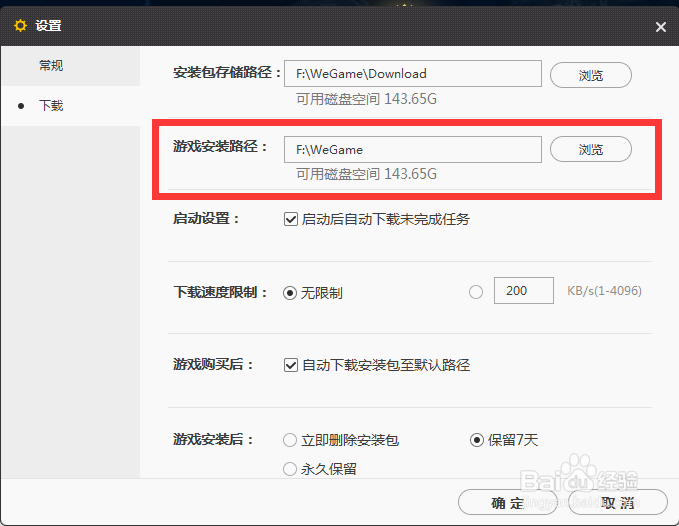This screenshot has height=526, width=679.
Task: Click the 启动设置 label
Action: coord(206,218)
